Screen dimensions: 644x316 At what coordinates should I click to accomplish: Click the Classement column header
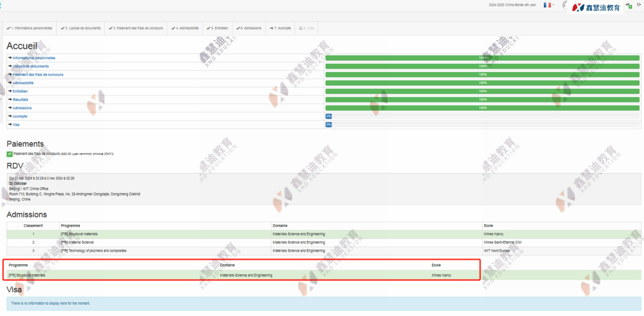point(33,225)
